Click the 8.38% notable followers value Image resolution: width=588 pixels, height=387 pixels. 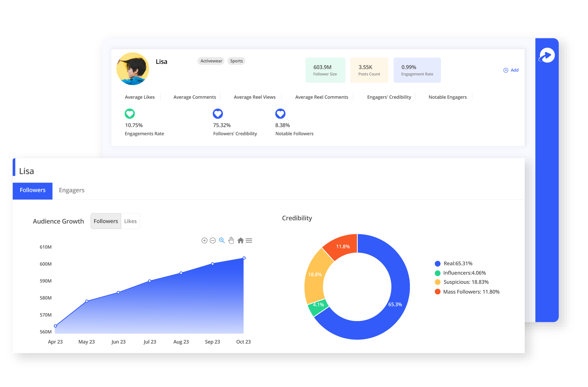[x=283, y=125]
